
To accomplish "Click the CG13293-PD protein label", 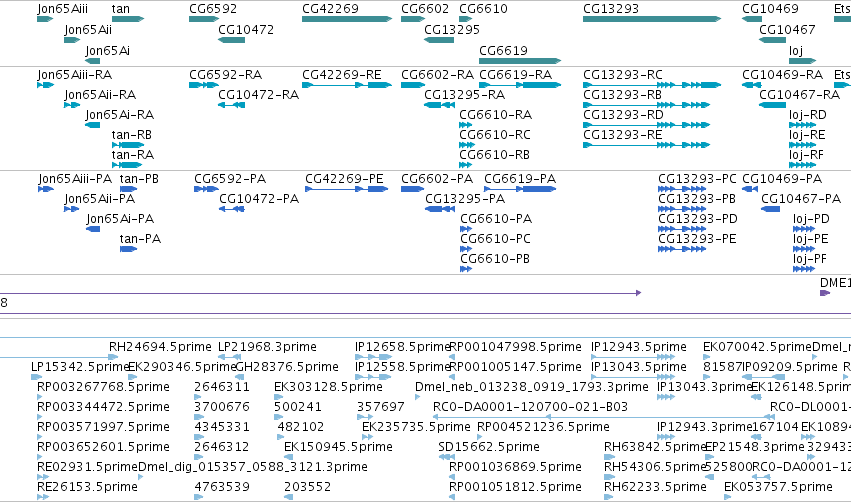I will click(x=697, y=219).
